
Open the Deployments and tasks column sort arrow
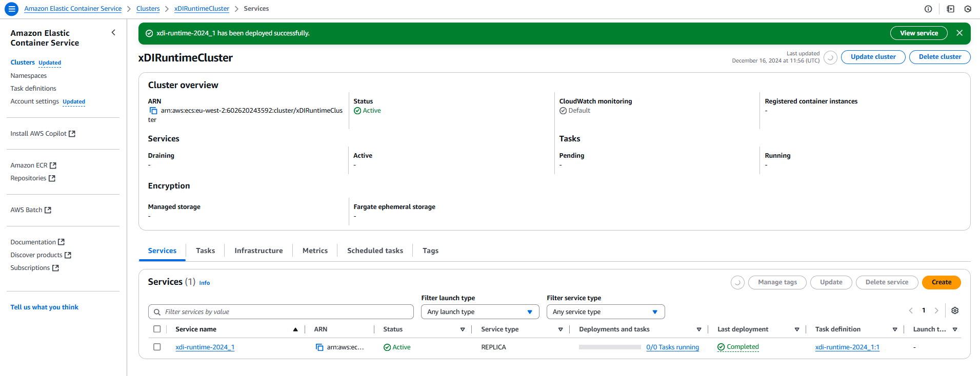(x=699, y=329)
